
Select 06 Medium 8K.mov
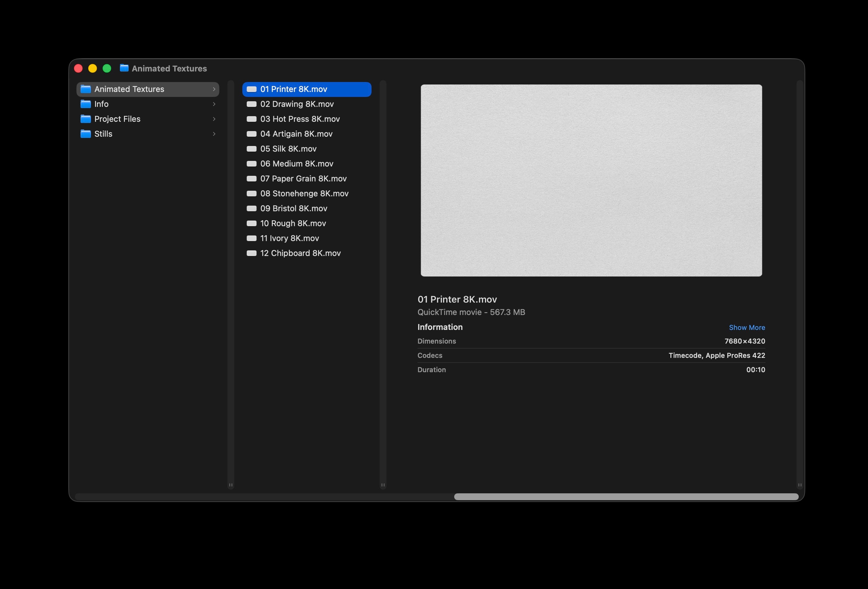coord(297,164)
